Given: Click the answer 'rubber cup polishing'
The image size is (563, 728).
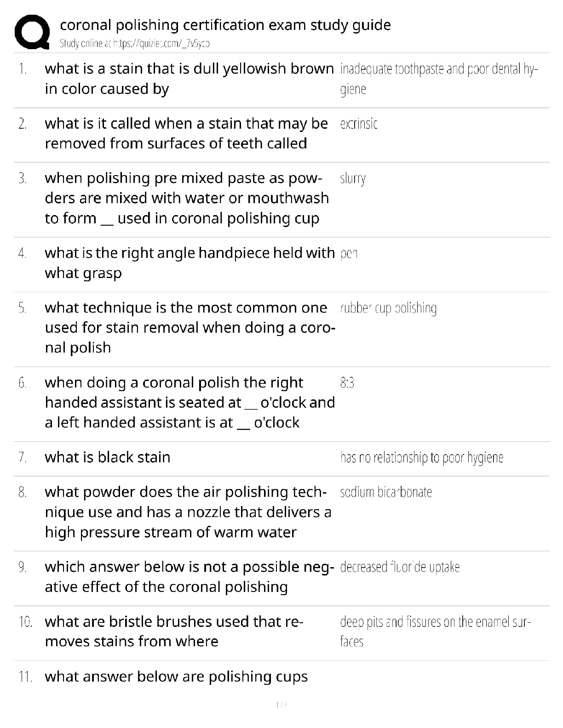Looking at the screenshot, I should point(388,308).
